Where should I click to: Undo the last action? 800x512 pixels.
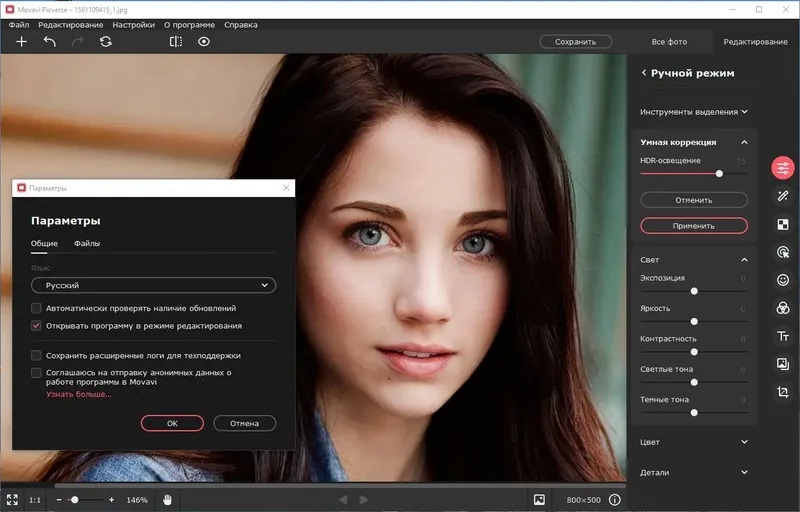tap(49, 42)
